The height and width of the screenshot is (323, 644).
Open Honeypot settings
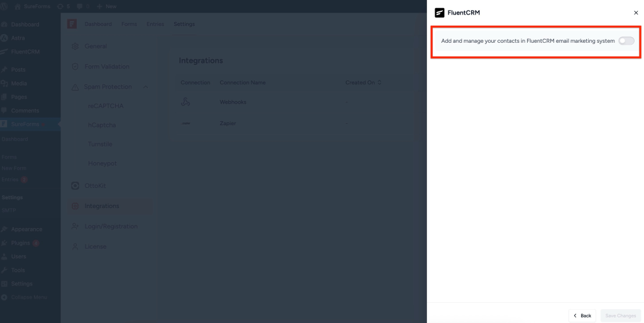point(103,163)
